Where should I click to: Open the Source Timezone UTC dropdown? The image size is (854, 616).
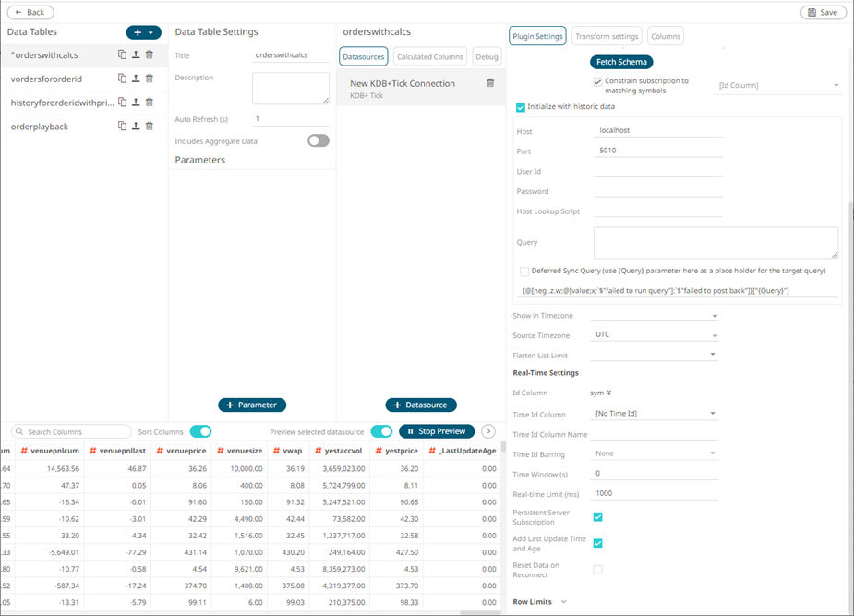654,335
